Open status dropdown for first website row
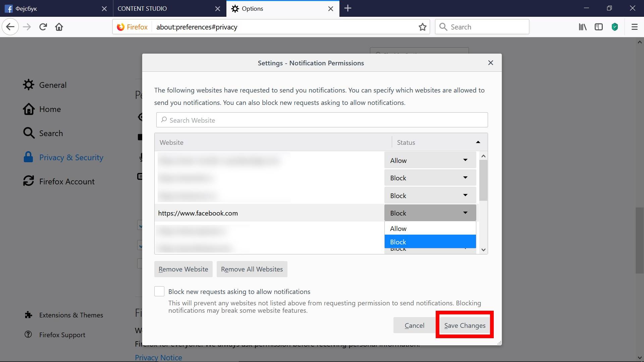Screen dimensions: 644x362 pyautogui.click(x=430, y=160)
